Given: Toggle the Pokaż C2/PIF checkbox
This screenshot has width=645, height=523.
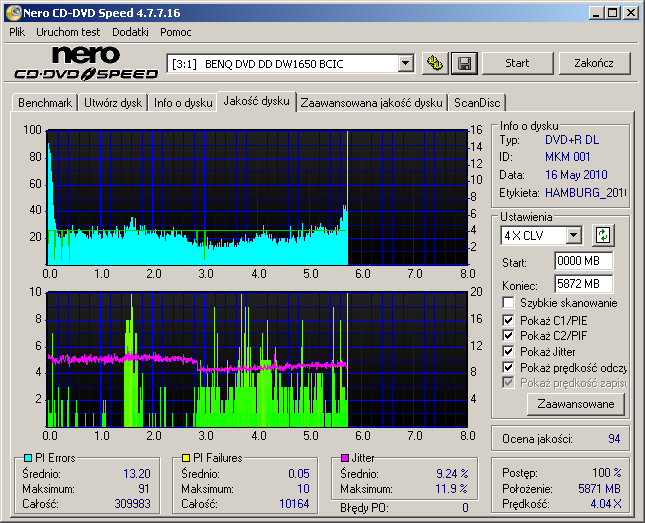Looking at the screenshot, I should coord(508,335).
